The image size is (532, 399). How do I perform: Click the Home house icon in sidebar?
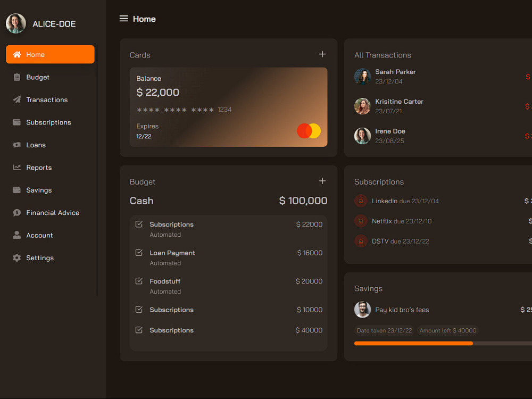point(17,54)
